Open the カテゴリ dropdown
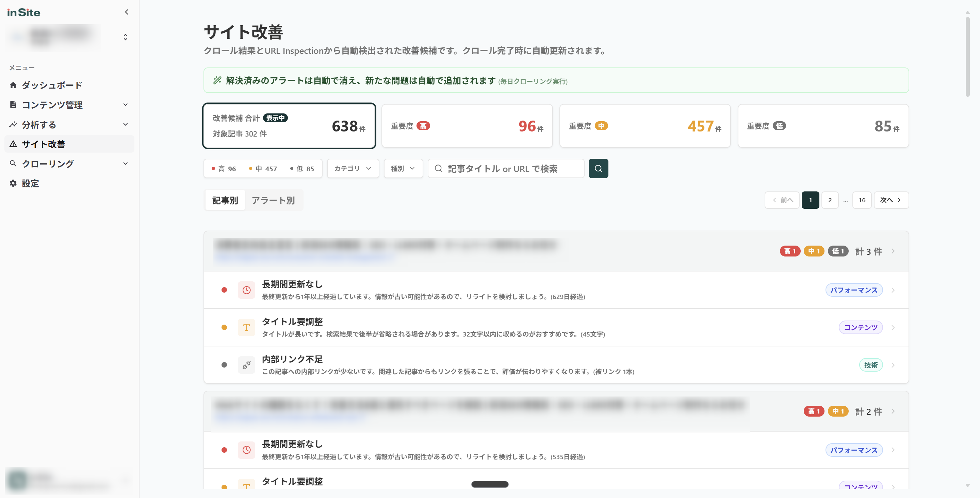 (x=352, y=168)
